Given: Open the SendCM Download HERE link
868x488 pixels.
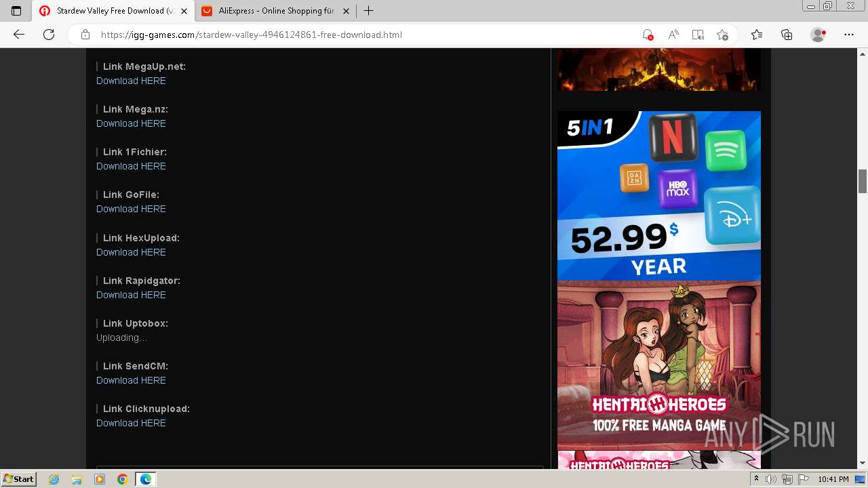Looking at the screenshot, I should (131, 380).
